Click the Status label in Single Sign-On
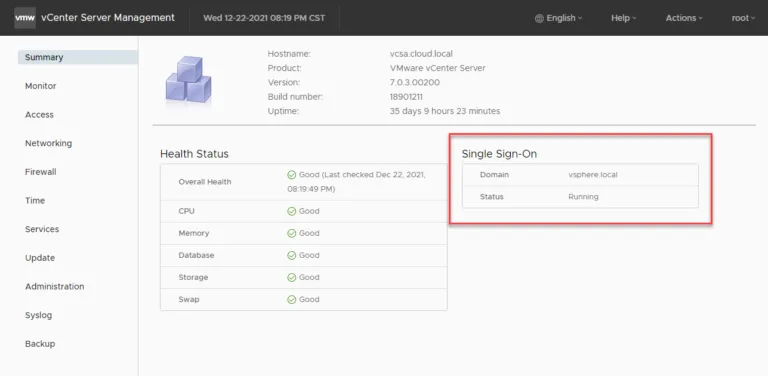The height and width of the screenshot is (376, 768). point(492,197)
